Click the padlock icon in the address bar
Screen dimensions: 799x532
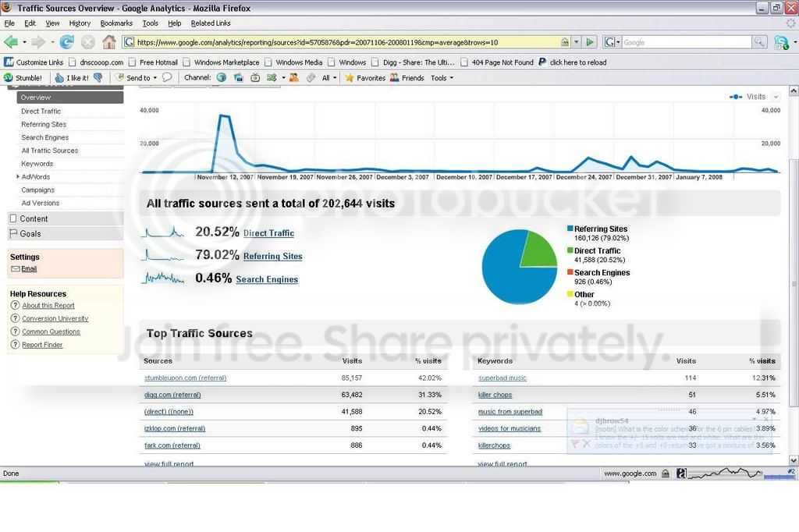pyautogui.click(x=565, y=42)
